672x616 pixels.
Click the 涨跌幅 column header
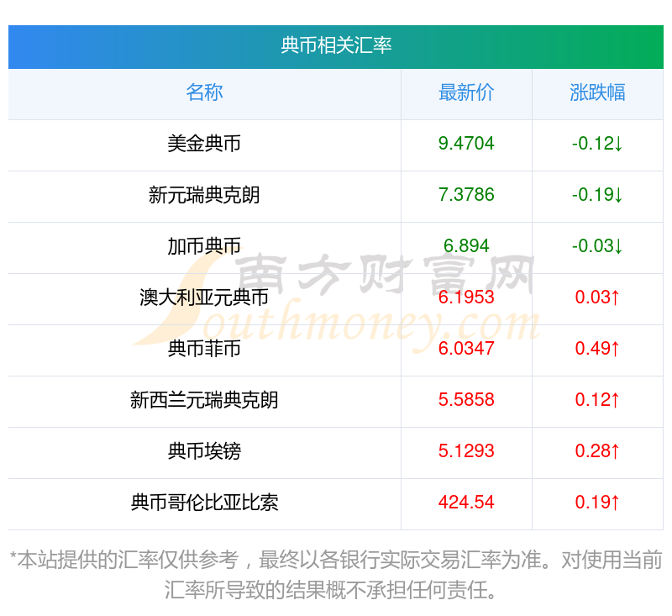(597, 92)
